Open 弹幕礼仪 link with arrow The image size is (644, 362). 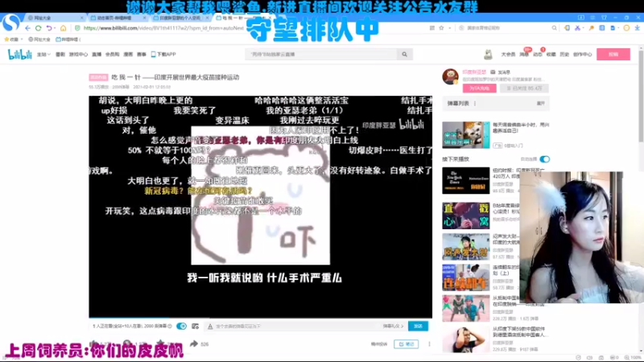393,327
